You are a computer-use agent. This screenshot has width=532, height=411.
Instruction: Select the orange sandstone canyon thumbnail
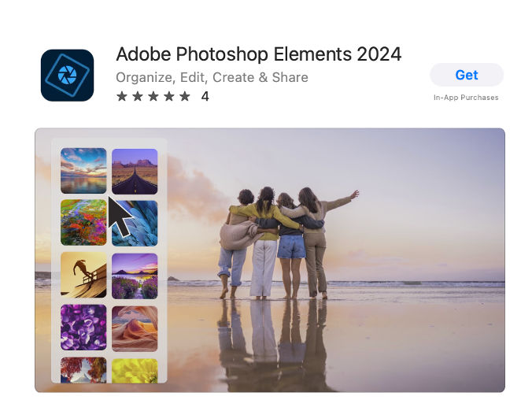135,328
